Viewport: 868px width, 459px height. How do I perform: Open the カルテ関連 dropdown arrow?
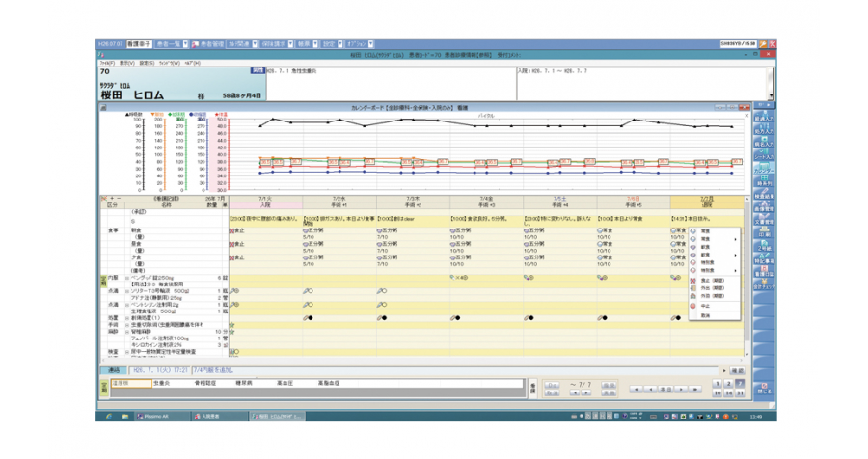click(255, 44)
